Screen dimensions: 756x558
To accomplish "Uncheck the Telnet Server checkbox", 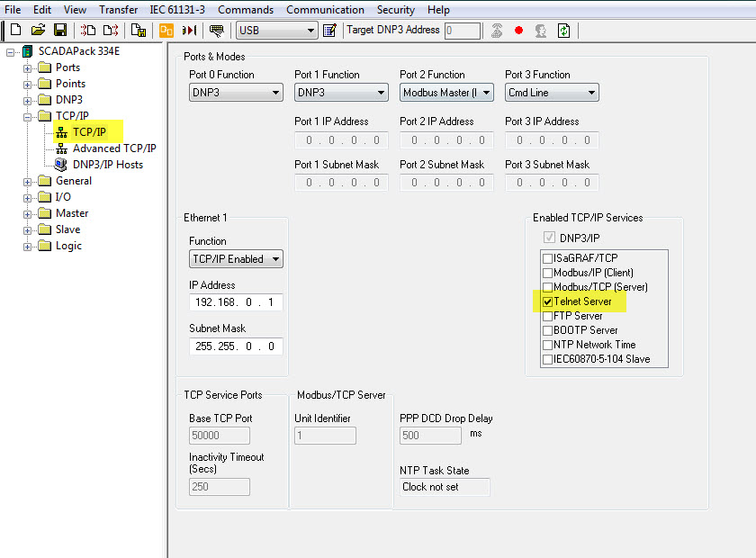I will coord(547,301).
